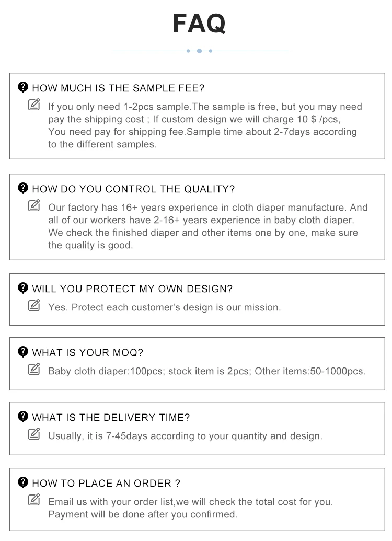
Task: Expand 'How much is the sample fee?' question
Action: 118,88
